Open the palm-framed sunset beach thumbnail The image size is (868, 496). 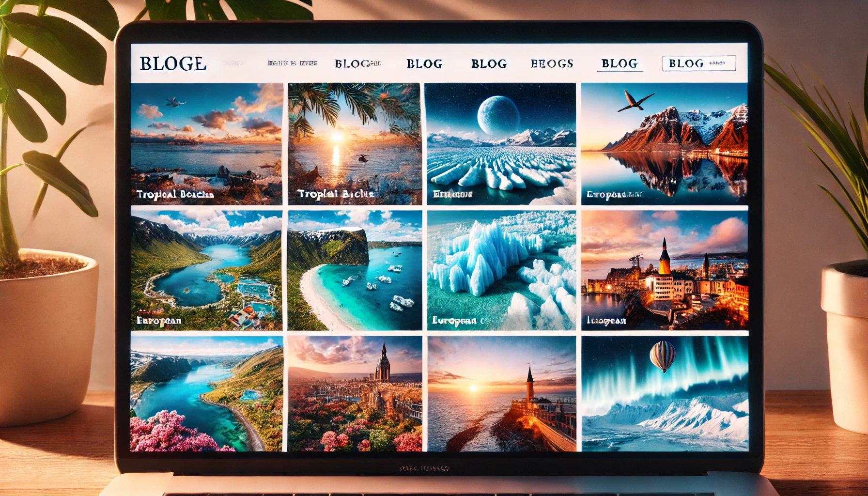tap(355, 144)
